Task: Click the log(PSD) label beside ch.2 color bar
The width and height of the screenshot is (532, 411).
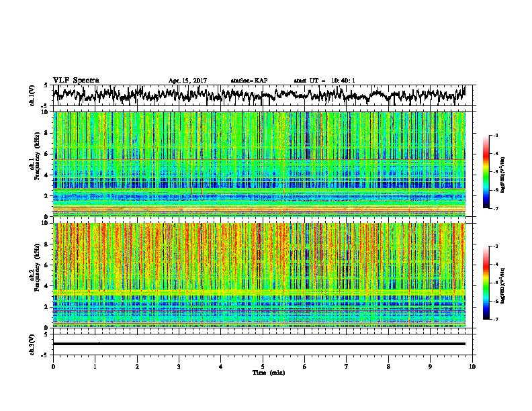Action: 503,285
